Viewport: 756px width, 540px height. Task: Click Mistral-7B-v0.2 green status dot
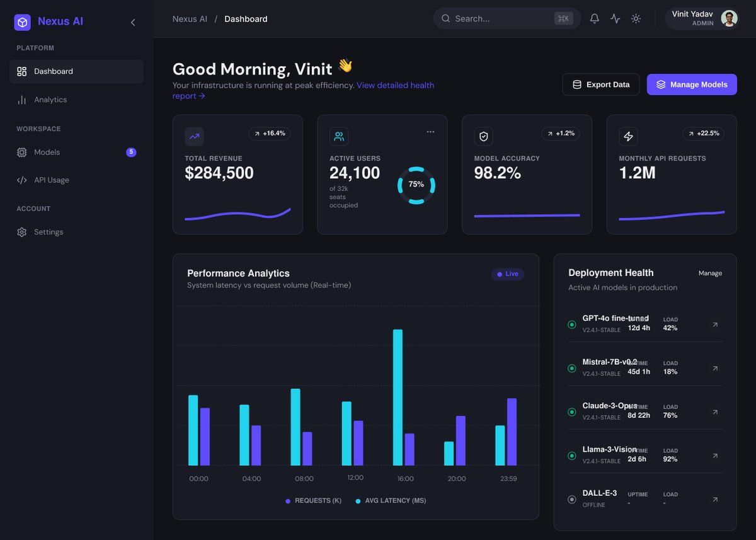coord(572,368)
